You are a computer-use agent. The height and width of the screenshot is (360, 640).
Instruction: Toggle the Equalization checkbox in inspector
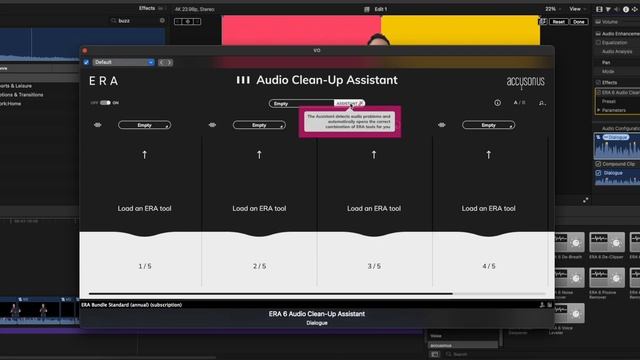pyautogui.click(x=598, y=42)
